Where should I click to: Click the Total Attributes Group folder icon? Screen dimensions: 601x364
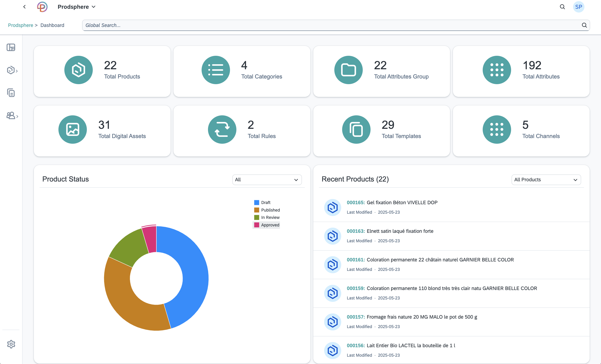(x=348, y=70)
